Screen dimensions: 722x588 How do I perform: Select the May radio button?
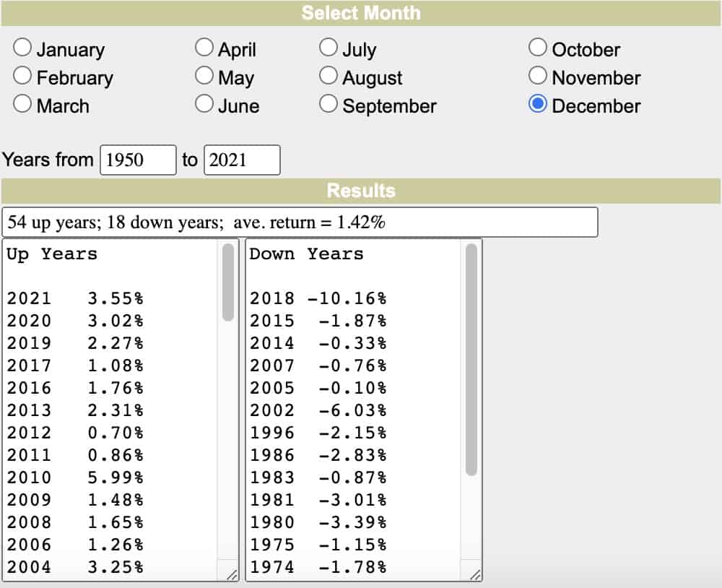pyautogui.click(x=204, y=76)
